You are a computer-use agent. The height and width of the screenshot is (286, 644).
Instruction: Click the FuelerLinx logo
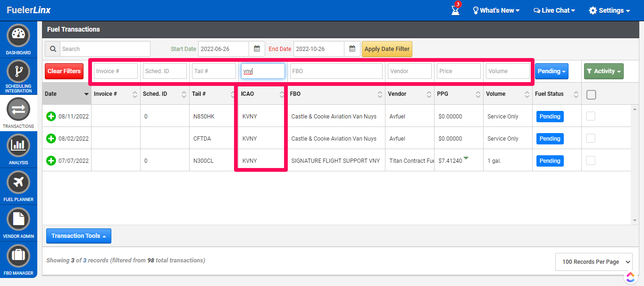[29, 10]
